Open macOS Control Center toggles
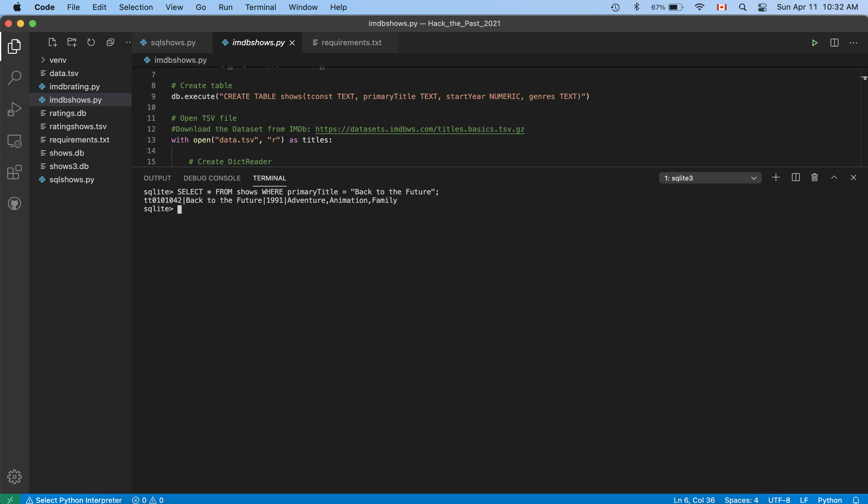 point(762,7)
